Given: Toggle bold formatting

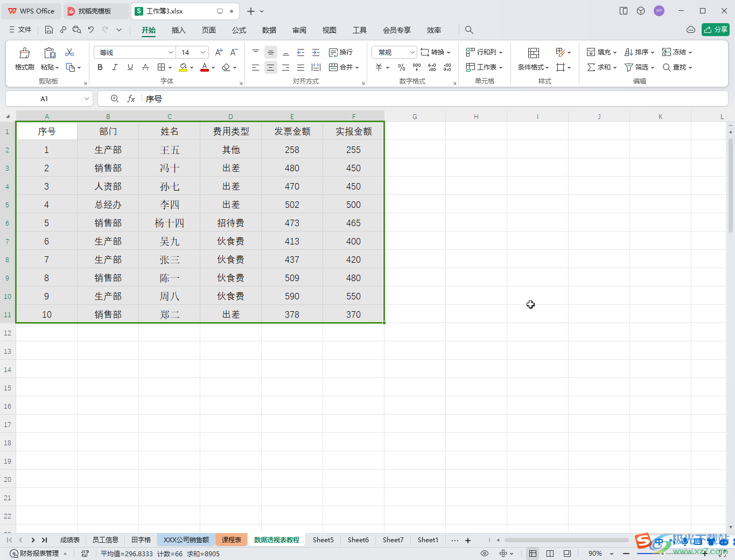Looking at the screenshot, I should [100, 67].
